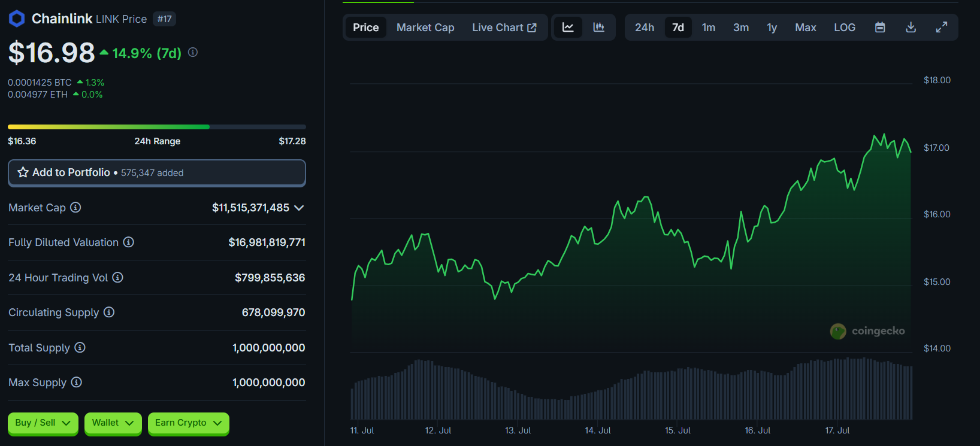Open Buy / Sell dropdown
980x446 pixels.
click(x=43, y=423)
